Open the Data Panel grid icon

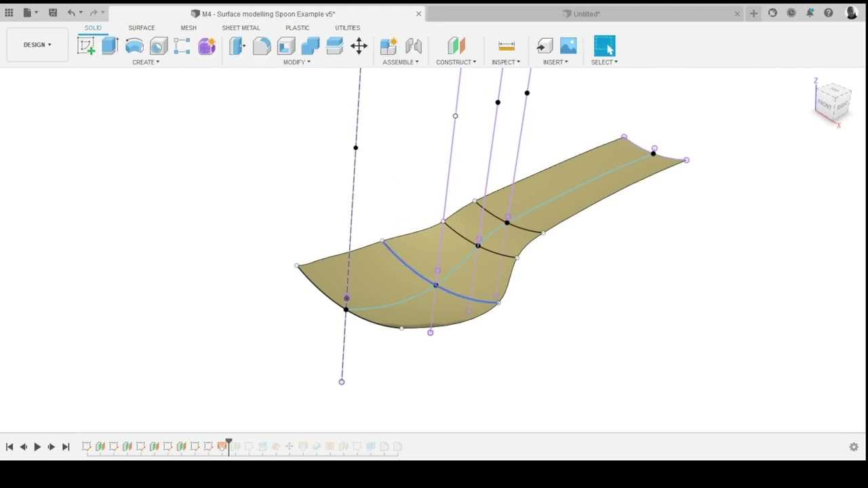point(9,13)
